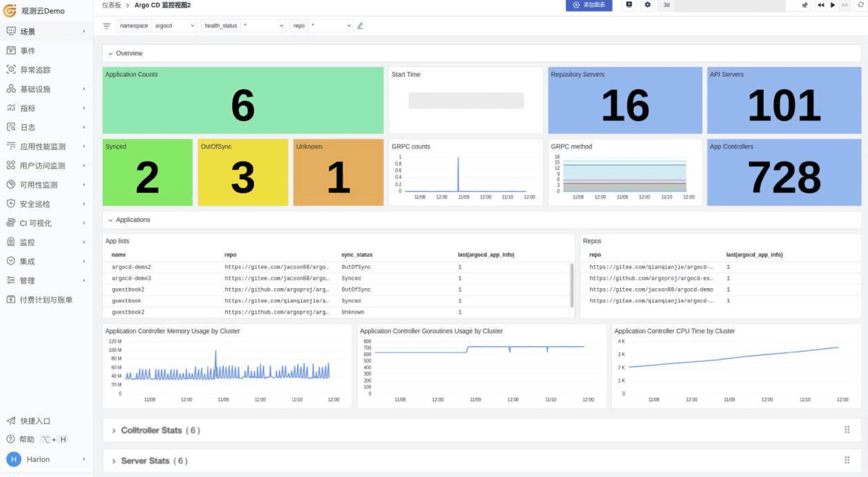The height and width of the screenshot is (477, 868).
Task: Open the health_status dropdown
Action: [263, 26]
